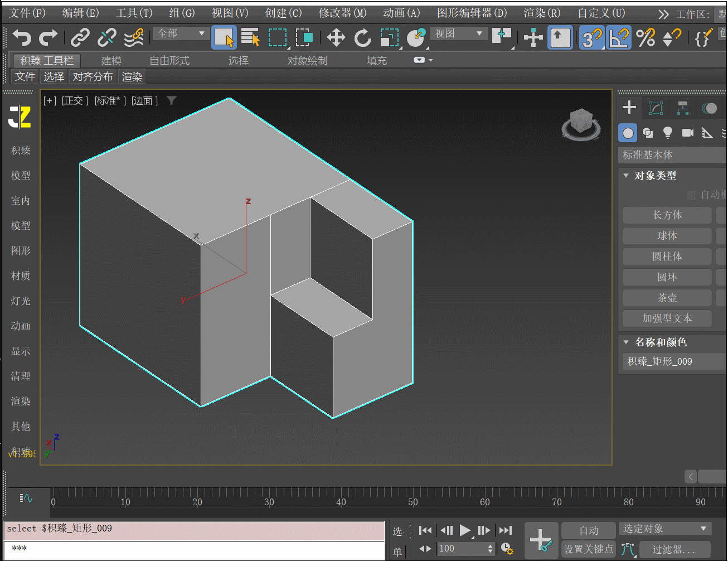Open the 标准基本体 primitive type dropdown
Viewport: 728px width, 561px height.
[x=673, y=155]
